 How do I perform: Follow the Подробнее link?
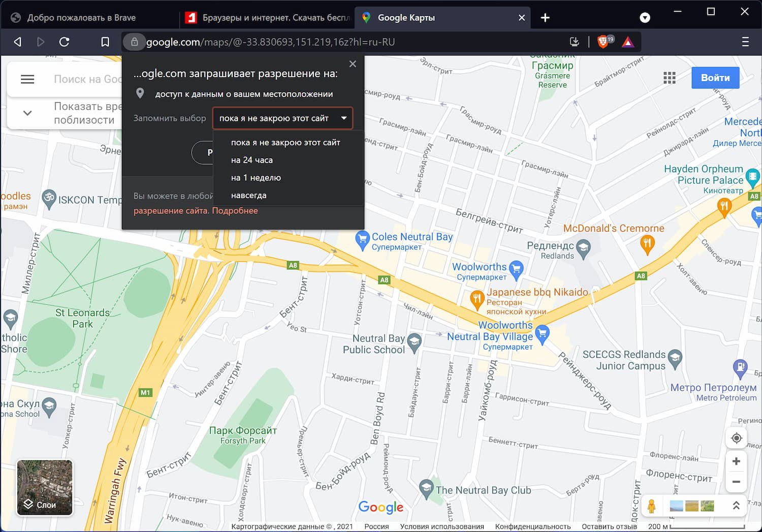(x=235, y=211)
